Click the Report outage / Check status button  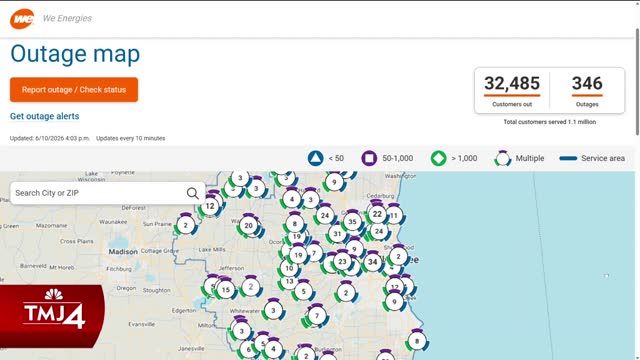click(74, 89)
